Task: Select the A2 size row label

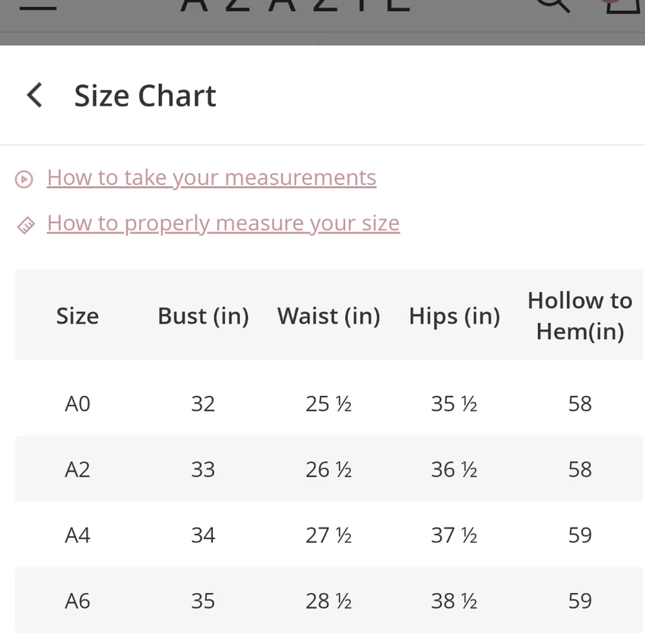Action: 77,469
